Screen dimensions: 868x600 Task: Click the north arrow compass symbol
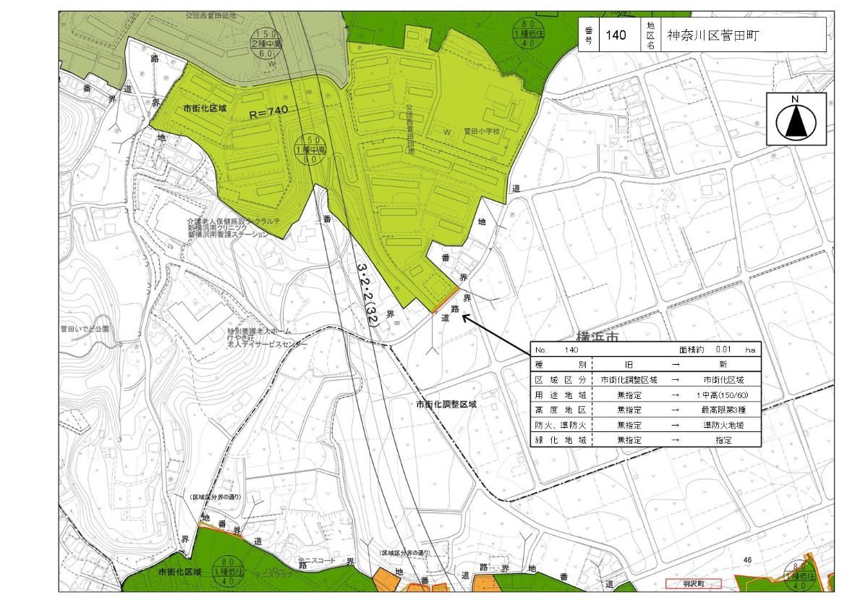pos(796,119)
